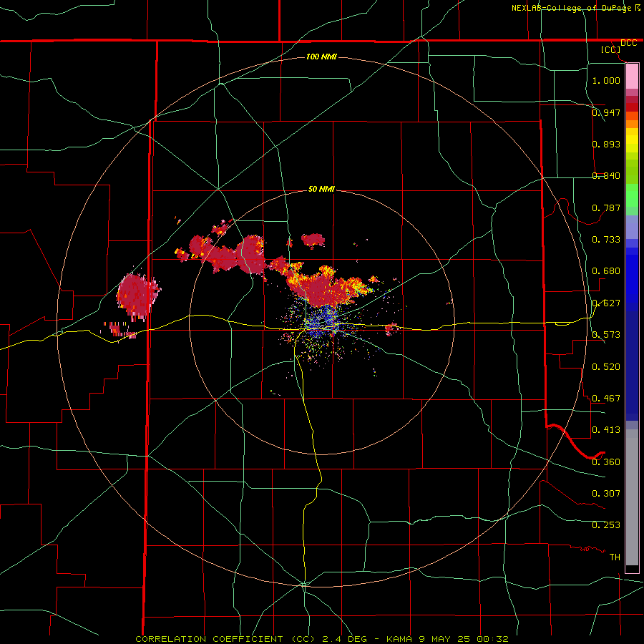This screenshot has width=644, height=644.
Task: Click the 0.467 color scale value
Action: tap(606, 398)
